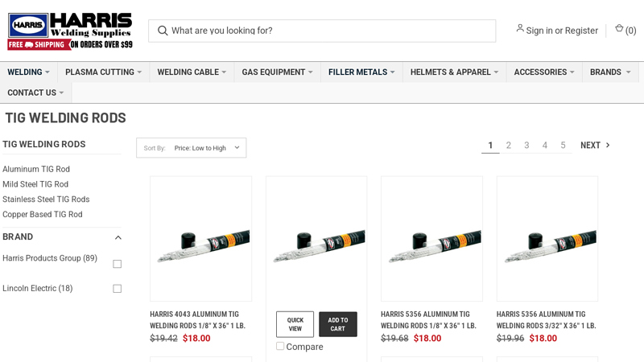
Task: Click the Harris Welding Supplies logo
Action: pos(69,31)
